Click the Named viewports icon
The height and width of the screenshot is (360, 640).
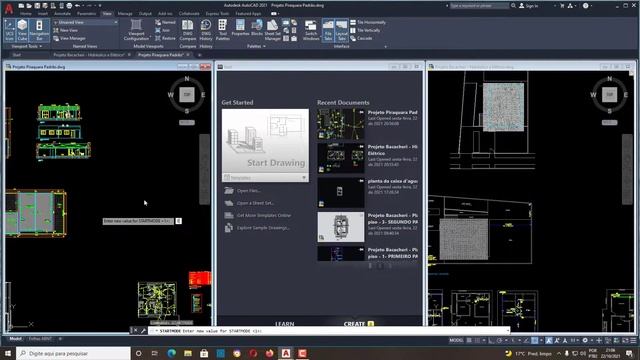point(165,22)
